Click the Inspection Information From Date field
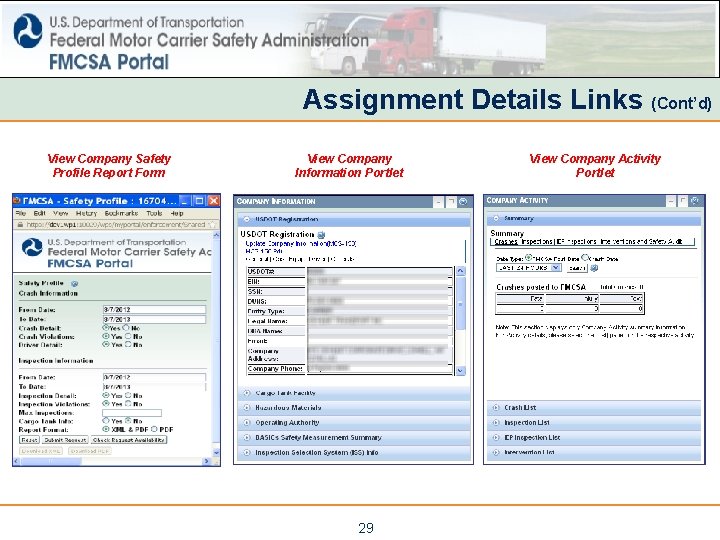This screenshot has height=540, width=720. [154, 377]
